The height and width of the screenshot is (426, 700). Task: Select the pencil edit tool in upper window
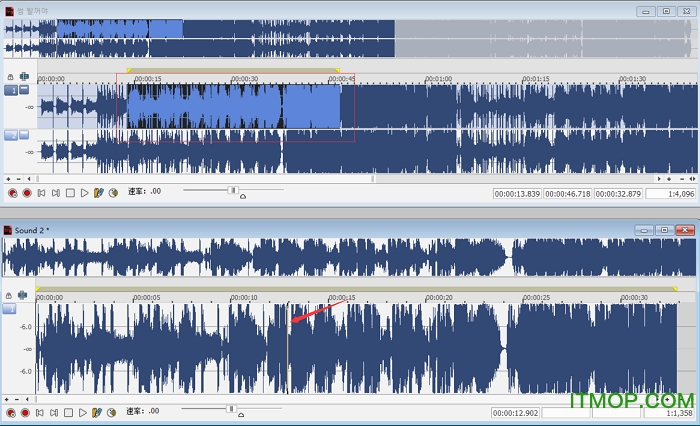click(x=98, y=193)
